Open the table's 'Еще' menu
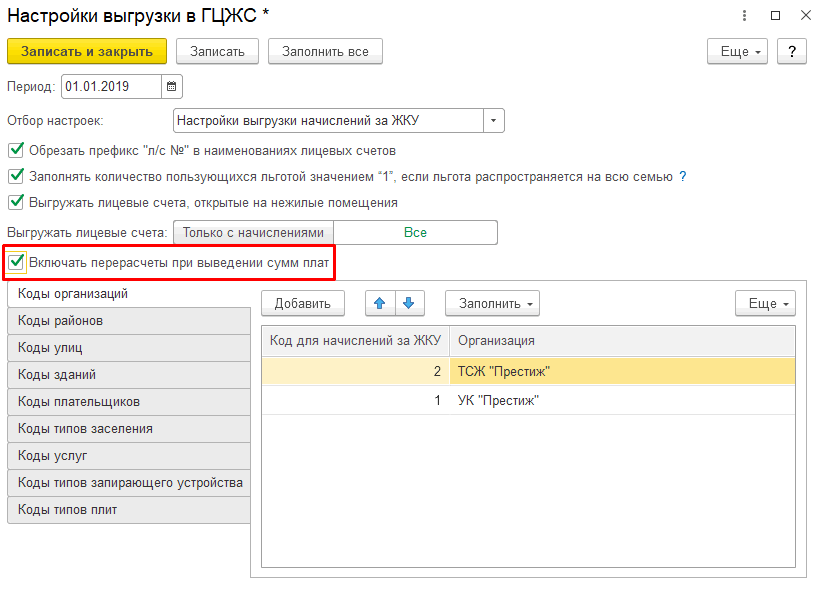 764,303
